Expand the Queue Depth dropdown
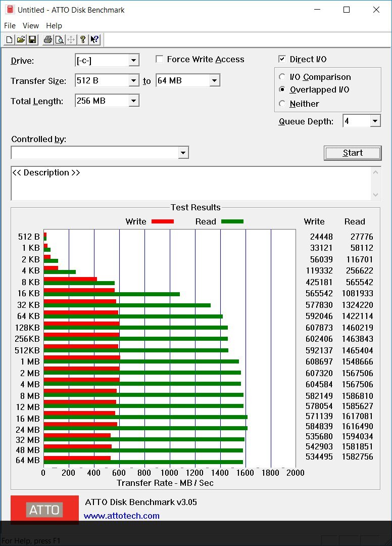Screen dimensions: 392x546 click(374, 121)
